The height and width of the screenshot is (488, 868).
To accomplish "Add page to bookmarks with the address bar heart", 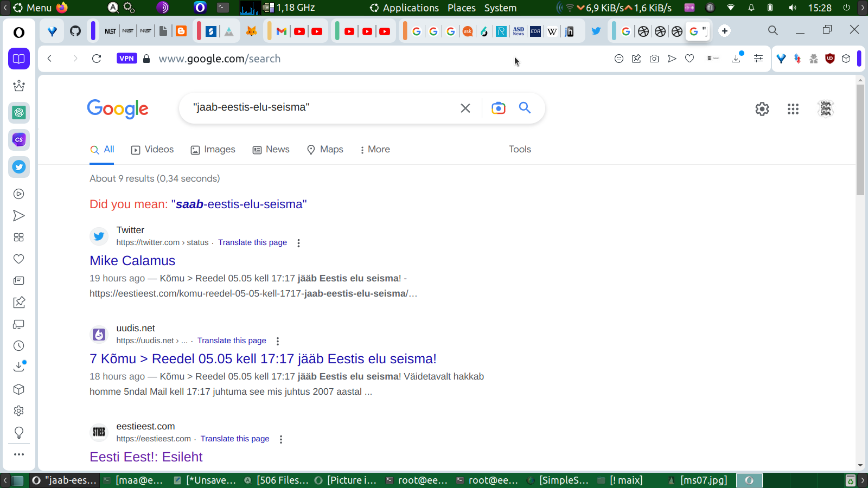I will [690, 59].
